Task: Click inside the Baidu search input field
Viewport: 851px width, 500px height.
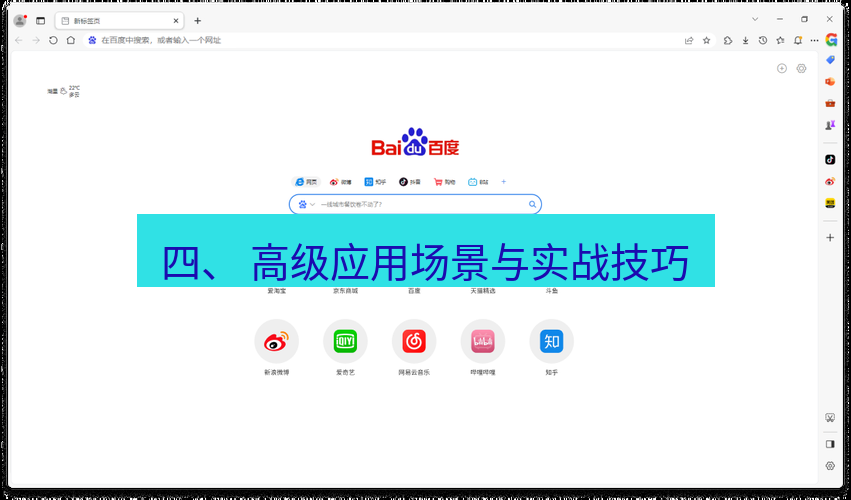Action: pos(420,204)
